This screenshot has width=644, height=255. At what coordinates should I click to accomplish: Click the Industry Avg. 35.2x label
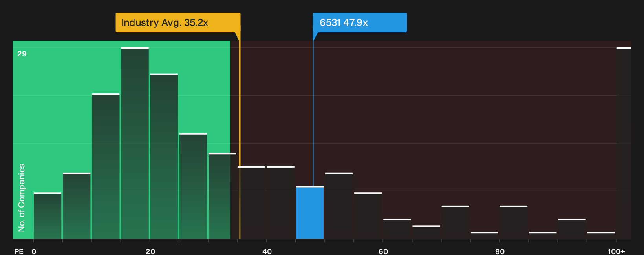pos(178,22)
